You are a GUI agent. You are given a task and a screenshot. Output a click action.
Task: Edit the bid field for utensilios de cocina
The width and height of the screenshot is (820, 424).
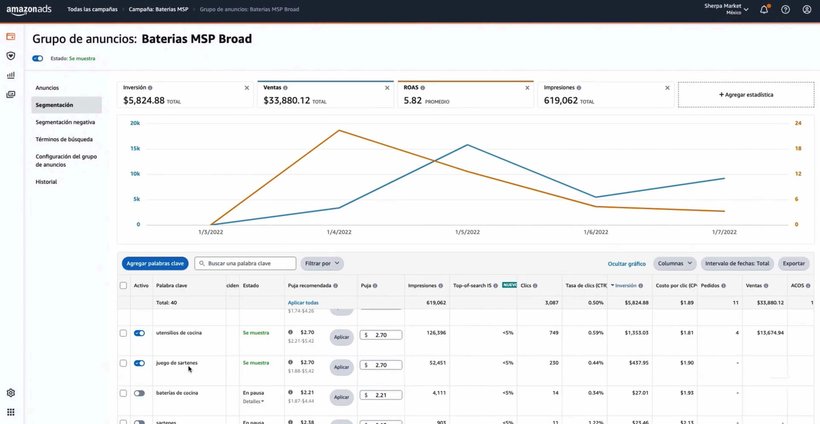pyautogui.click(x=381, y=335)
